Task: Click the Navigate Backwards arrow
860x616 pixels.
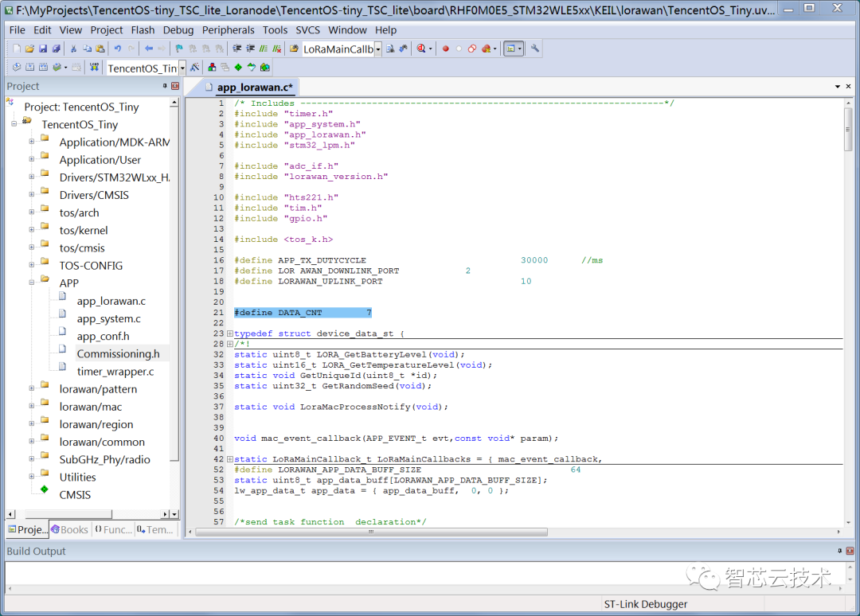Action: 149,49
